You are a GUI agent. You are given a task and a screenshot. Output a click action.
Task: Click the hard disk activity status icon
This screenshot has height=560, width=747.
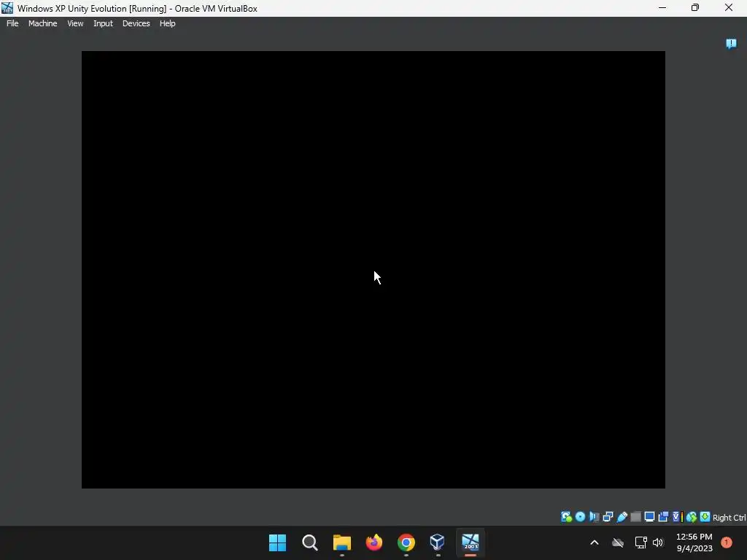click(566, 517)
